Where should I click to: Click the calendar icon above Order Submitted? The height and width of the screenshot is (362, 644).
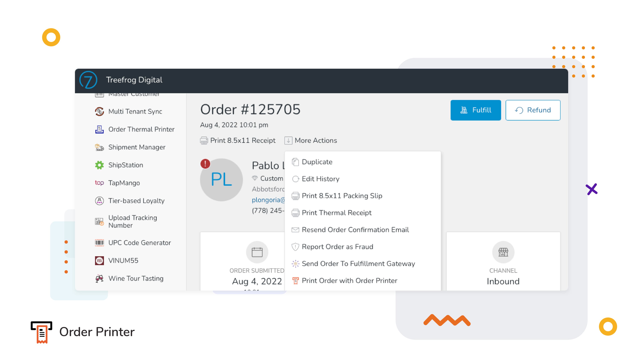coord(257,252)
